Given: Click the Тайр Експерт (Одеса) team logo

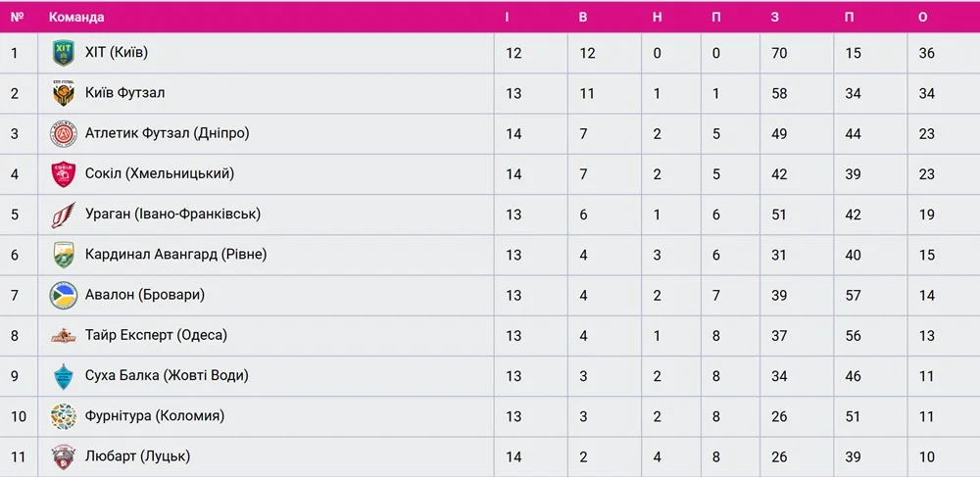Looking at the screenshot, I should click(x=64, y=335).
